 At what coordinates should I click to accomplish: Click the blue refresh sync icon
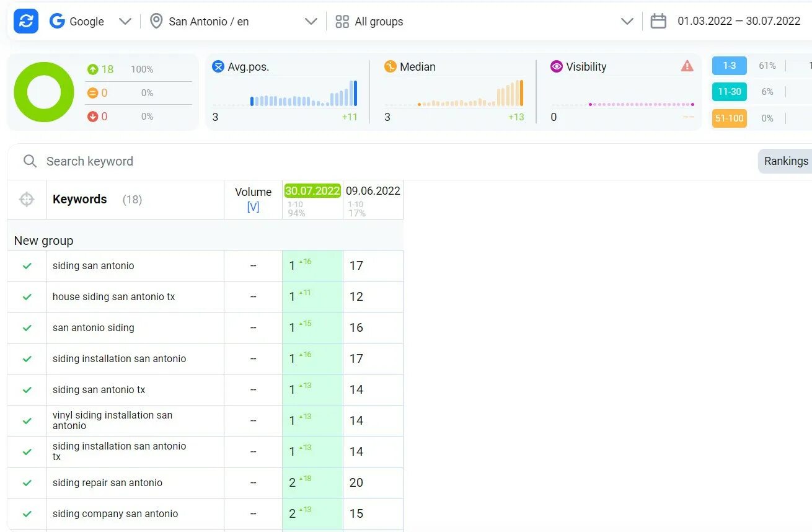[x=26, y=21]
